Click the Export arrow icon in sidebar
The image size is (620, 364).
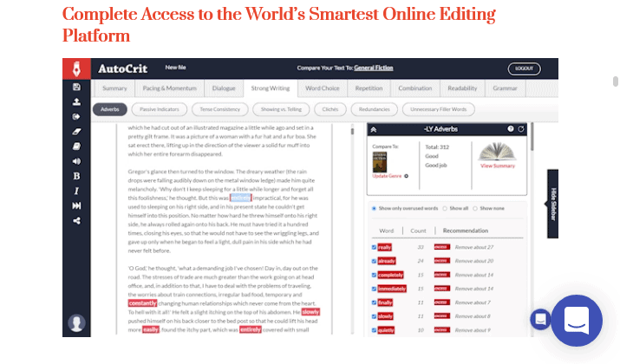[x=76, y=117]
